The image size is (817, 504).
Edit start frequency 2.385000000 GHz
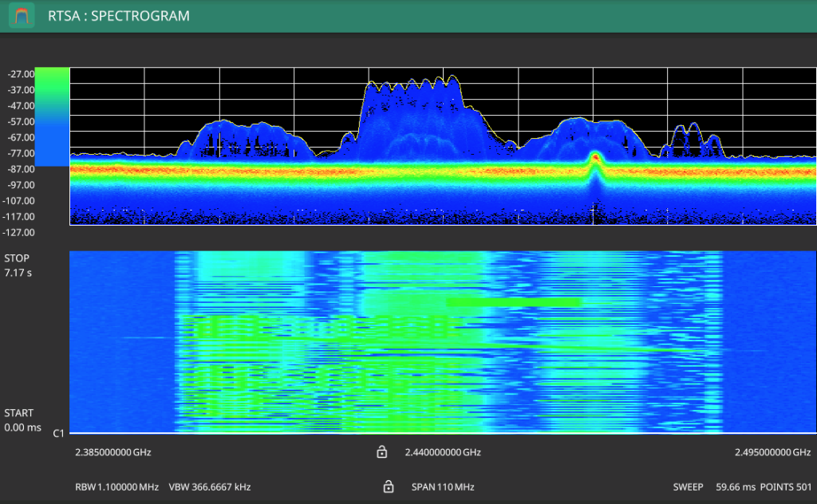(113, 452)
